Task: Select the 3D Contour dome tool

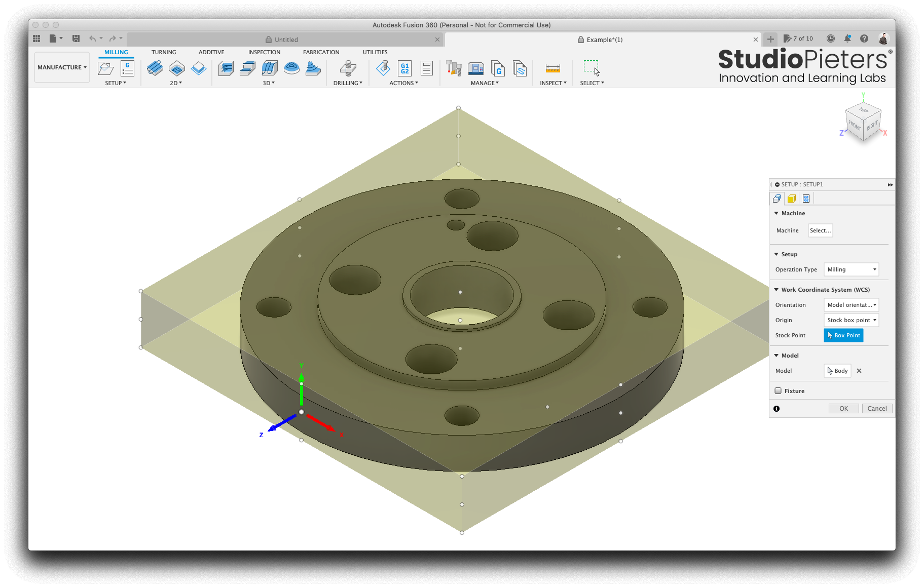Action: click(291, 68)
